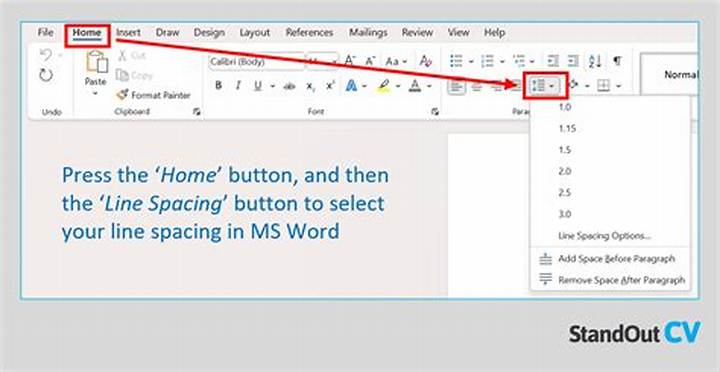
Task: Click the Sort A to Z icon
Action: (x=595, y=61)
